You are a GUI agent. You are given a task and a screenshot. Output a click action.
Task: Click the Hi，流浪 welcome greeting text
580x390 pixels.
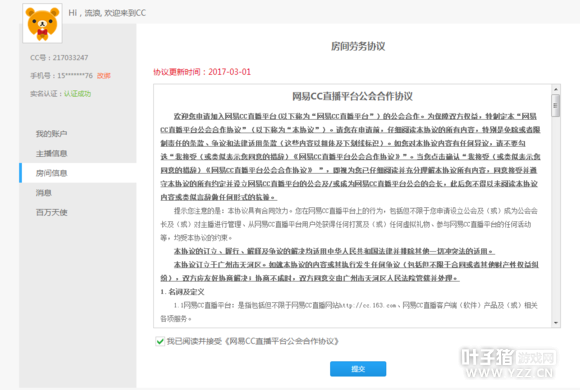click(107, 13)
